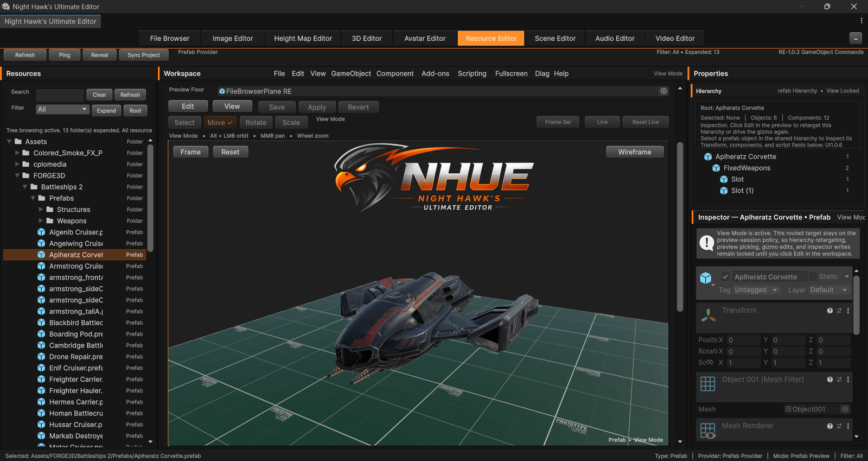Image resolution: width=868 pixels, height=461 pixels.
Task: Click the FixedWeapons cube icon in Hierarchy
Action: point(716,168)
